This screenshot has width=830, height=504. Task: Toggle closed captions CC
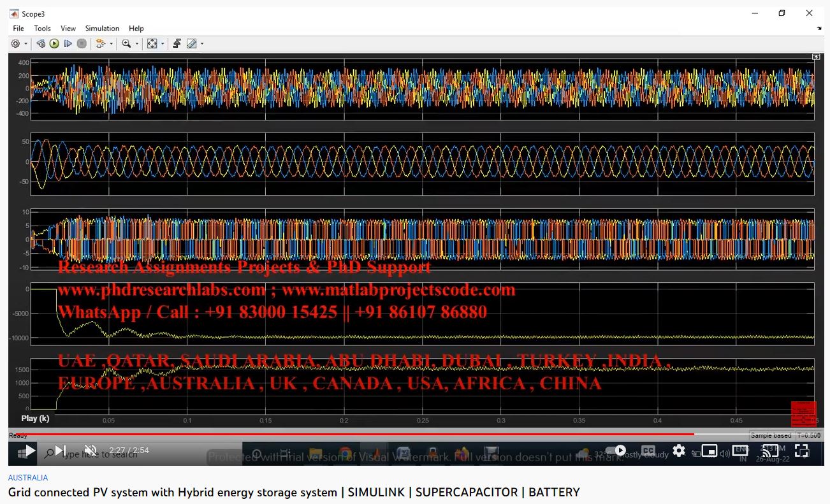coord(648,451)
